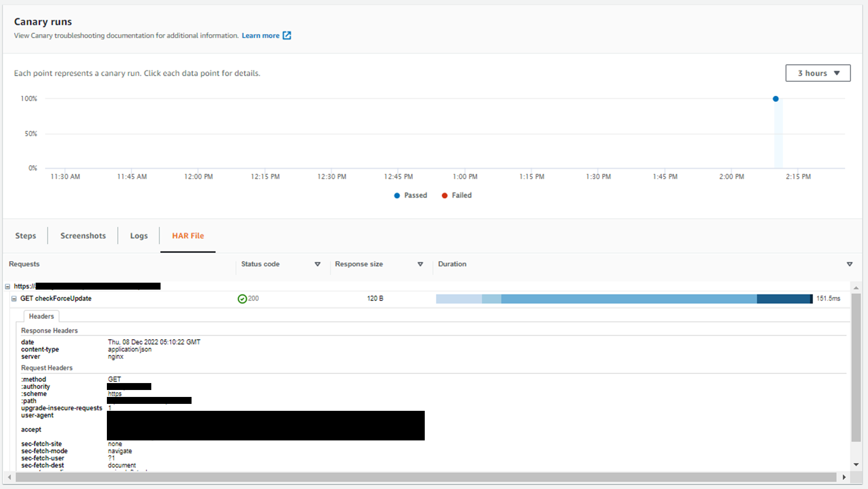Click the 151.5ms duration value
Image resolution: width=868 pixels, height=489 pixels.
coord(828,298)
